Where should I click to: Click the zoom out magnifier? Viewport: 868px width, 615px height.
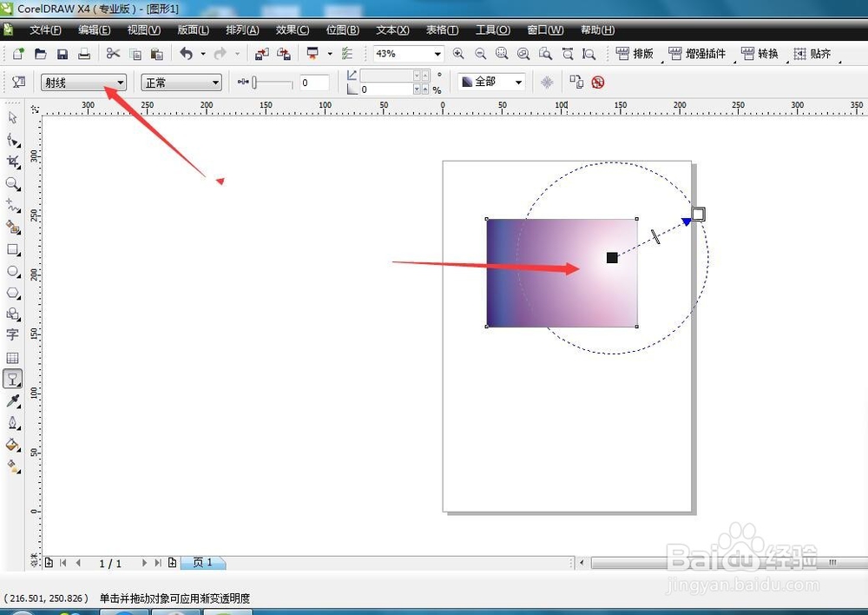click(x=481, y=53)
